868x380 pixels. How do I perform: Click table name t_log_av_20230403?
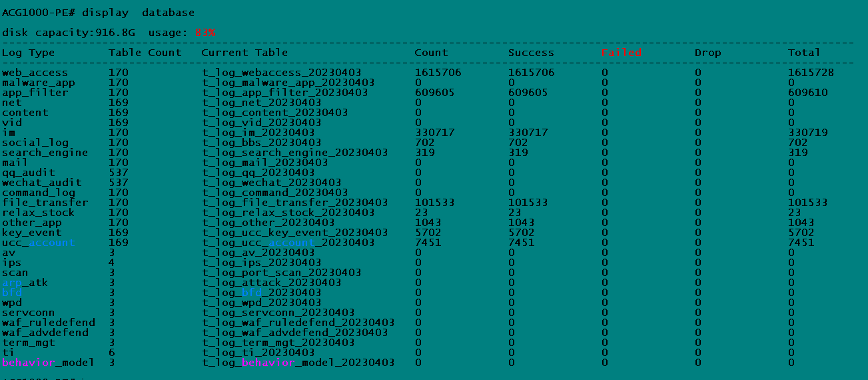(x=258, y=253)
